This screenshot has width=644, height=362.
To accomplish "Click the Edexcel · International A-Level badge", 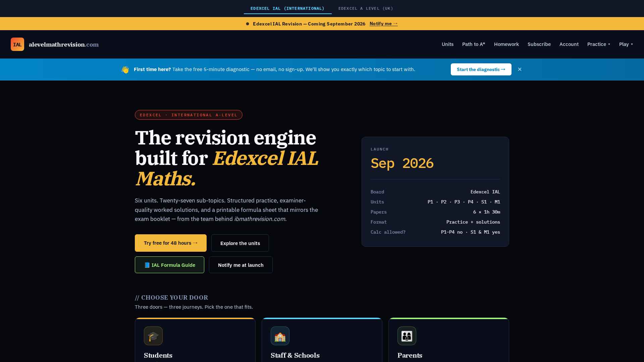I will pos(189,115).
